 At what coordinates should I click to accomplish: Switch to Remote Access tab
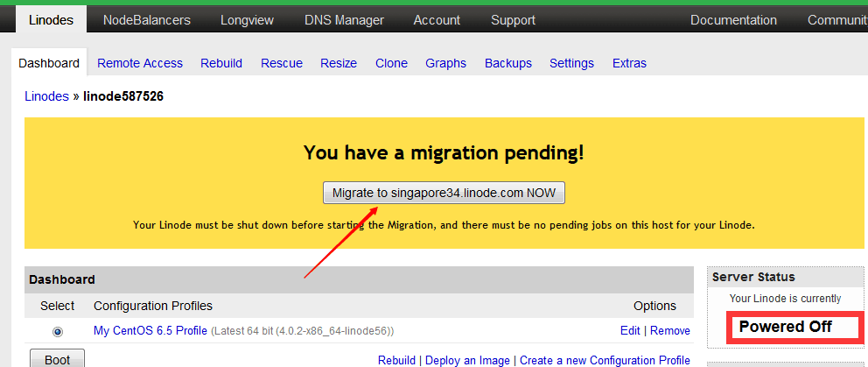pos(140,63)
